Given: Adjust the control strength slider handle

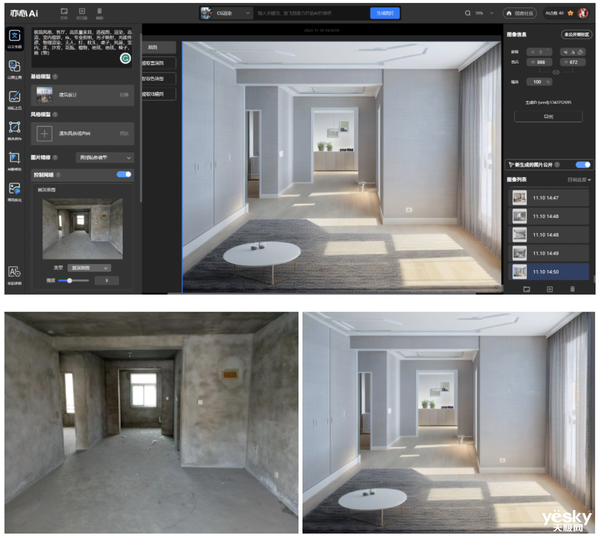Looking at the screenshot, I should point(70,280).
